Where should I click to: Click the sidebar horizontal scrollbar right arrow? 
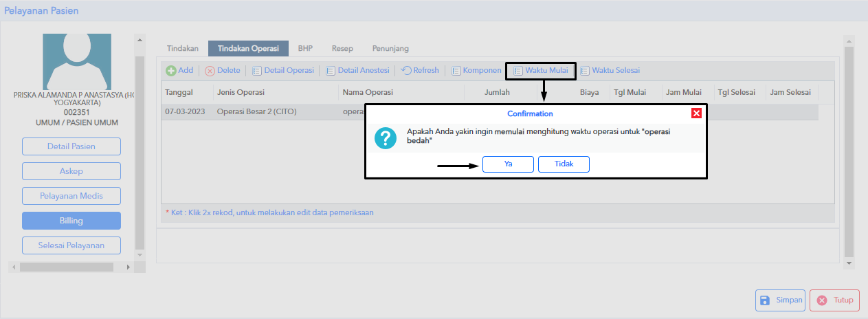tap(127, 266)
